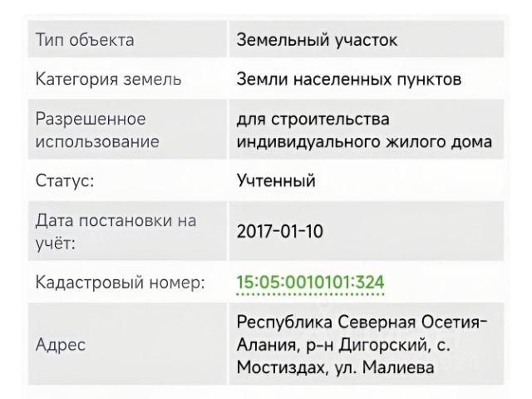532x399 pixels.
Task: Select the "Земельный участок" value
Action: tap(318, 40)
